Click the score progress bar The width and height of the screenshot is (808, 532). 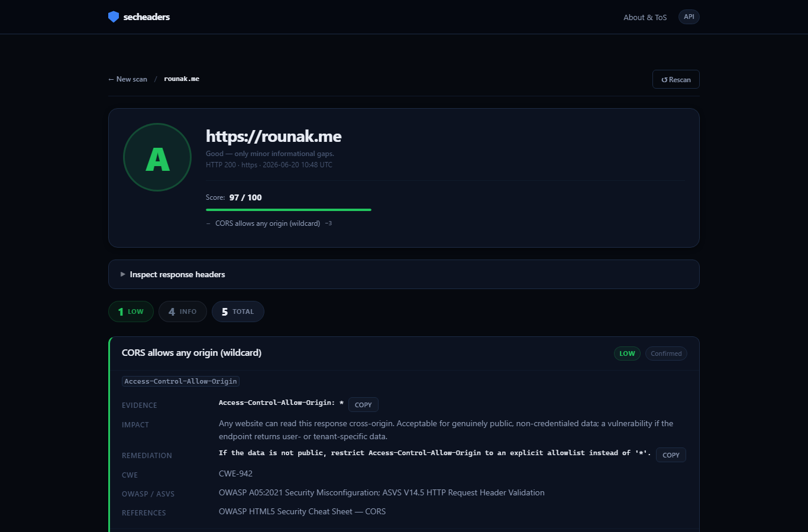coord(289,210)
